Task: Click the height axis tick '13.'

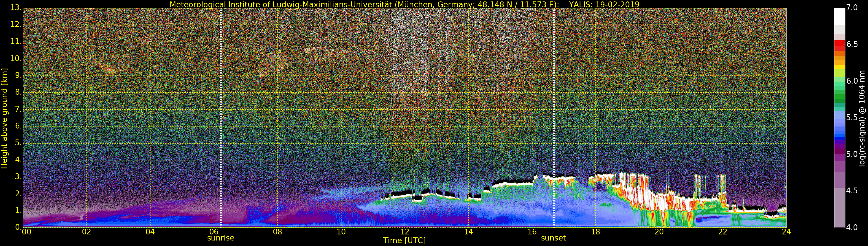Action: click(x=16, y=8)
